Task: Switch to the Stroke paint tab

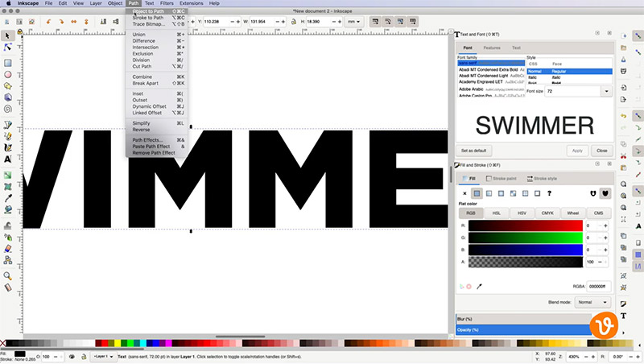Action: pyautogui.click(x=501, y=179)
